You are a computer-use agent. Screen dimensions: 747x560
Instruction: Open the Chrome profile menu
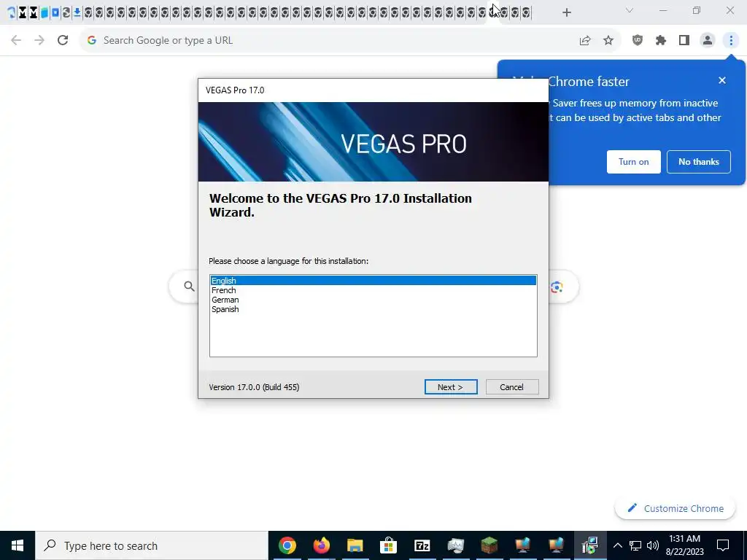[x=708, y=41]
